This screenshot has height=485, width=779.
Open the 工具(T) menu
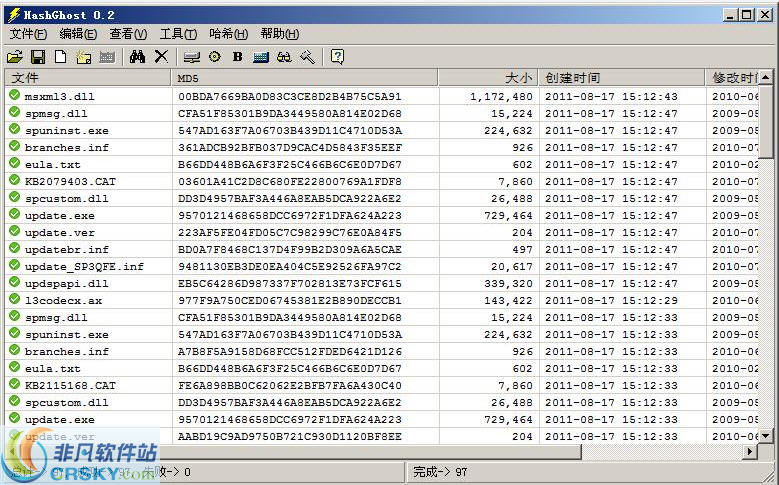coord(178,34)
